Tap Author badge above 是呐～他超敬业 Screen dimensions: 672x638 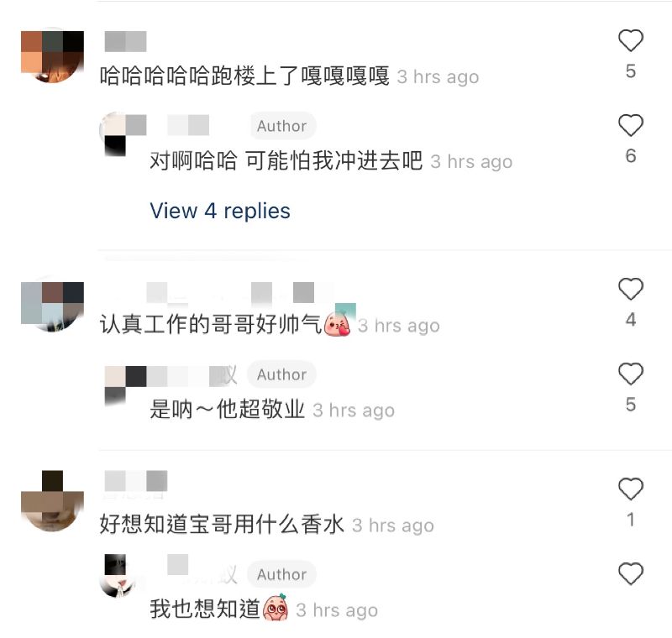pos(281,374)
